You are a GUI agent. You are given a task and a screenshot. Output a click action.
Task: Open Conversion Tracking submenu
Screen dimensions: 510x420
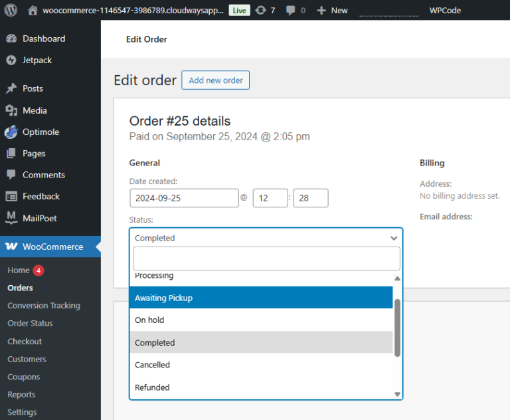click(x=44, y=306)
